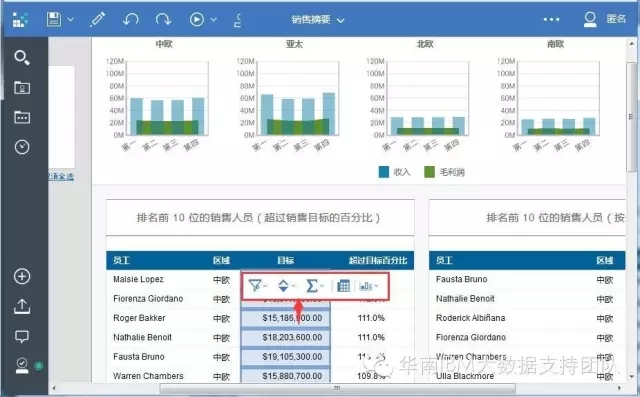Open the chart type dropdown arrow
Screen dimensions: 640x397
tap(376, 286)
